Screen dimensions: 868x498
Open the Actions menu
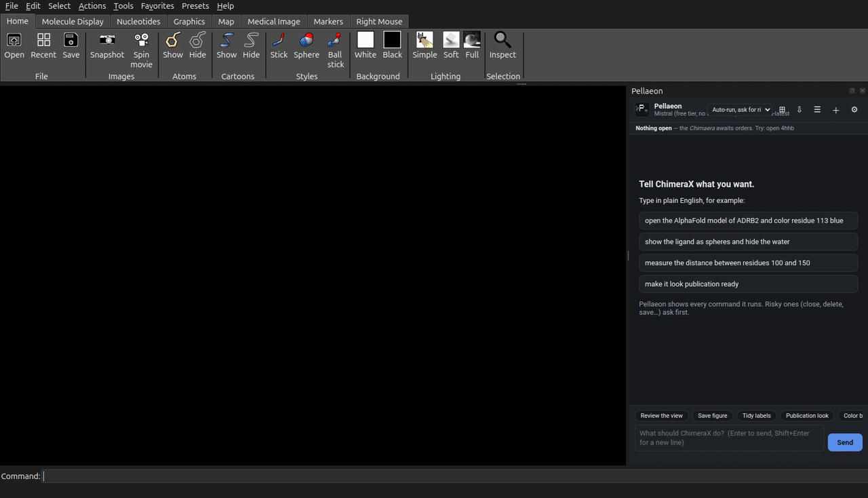[92, 6]
